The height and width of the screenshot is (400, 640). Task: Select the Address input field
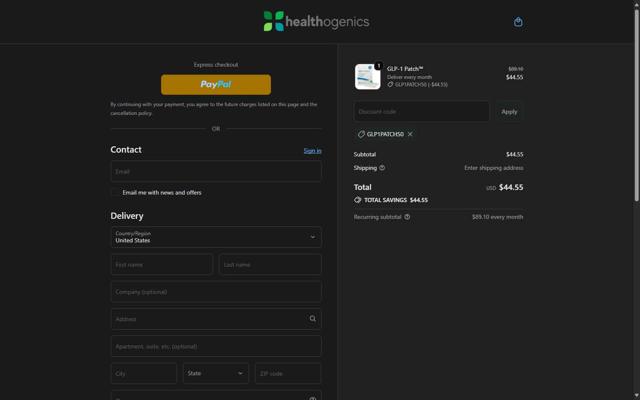tap(216, 319)
